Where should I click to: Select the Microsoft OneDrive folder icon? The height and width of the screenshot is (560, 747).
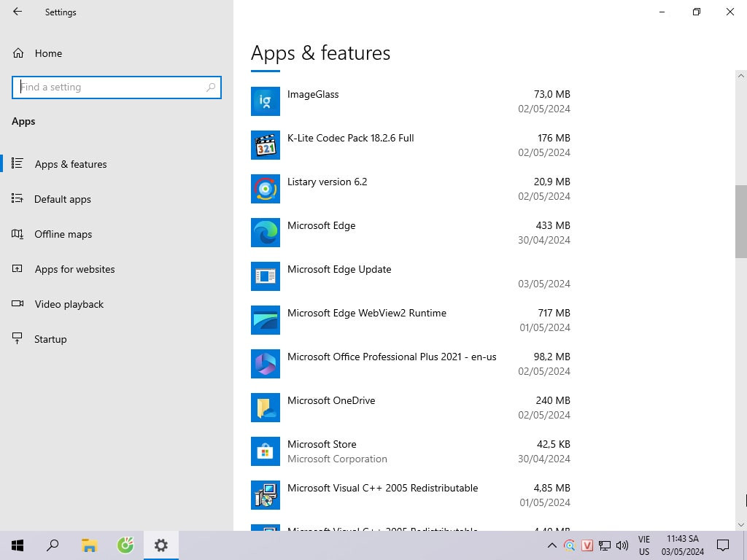tap(266, 408)
